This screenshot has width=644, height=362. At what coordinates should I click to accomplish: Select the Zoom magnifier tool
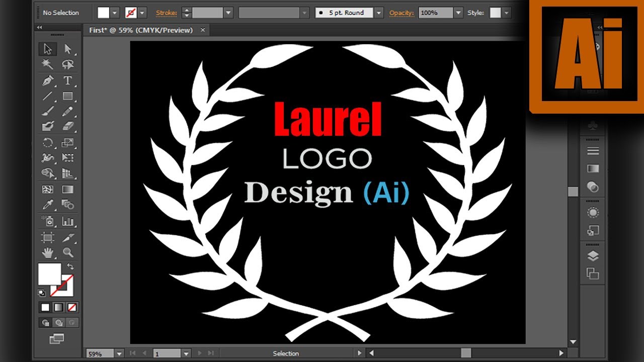68,252
